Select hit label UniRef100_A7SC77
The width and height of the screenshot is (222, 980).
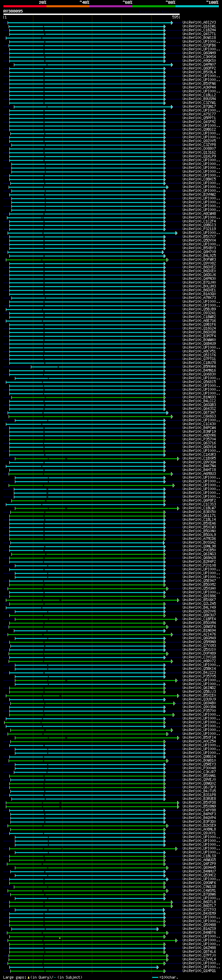coord(199,114)
